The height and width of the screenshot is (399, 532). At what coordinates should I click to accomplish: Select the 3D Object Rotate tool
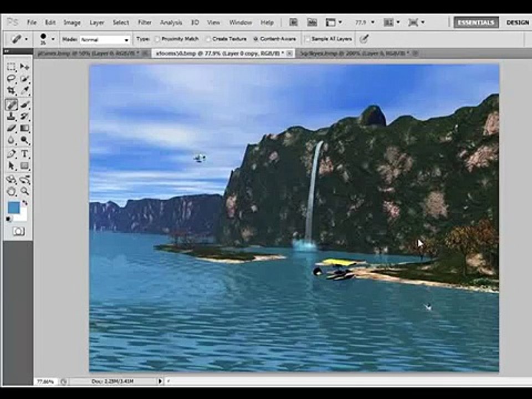[x=11, y=180]
